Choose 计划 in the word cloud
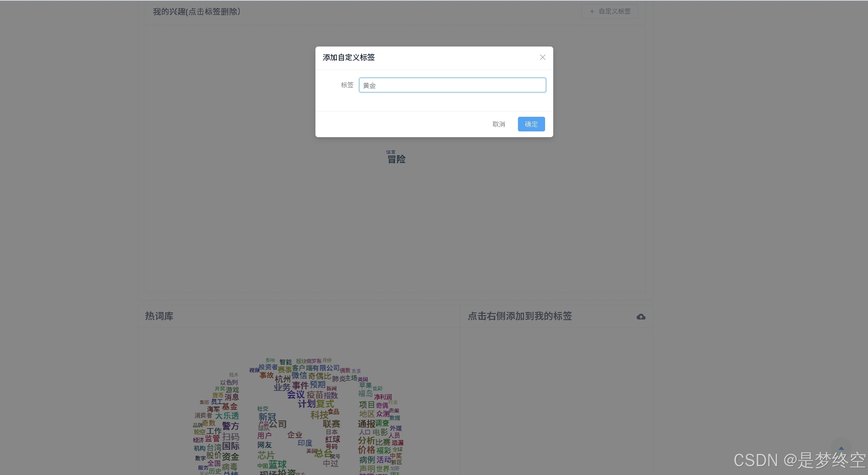Screen dimensions: 868x475 [307, 404]
